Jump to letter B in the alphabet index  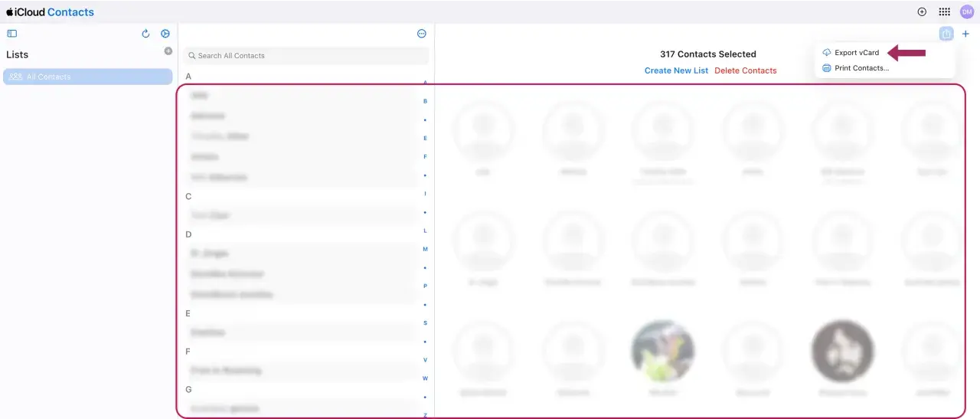[x=425, y=101]
